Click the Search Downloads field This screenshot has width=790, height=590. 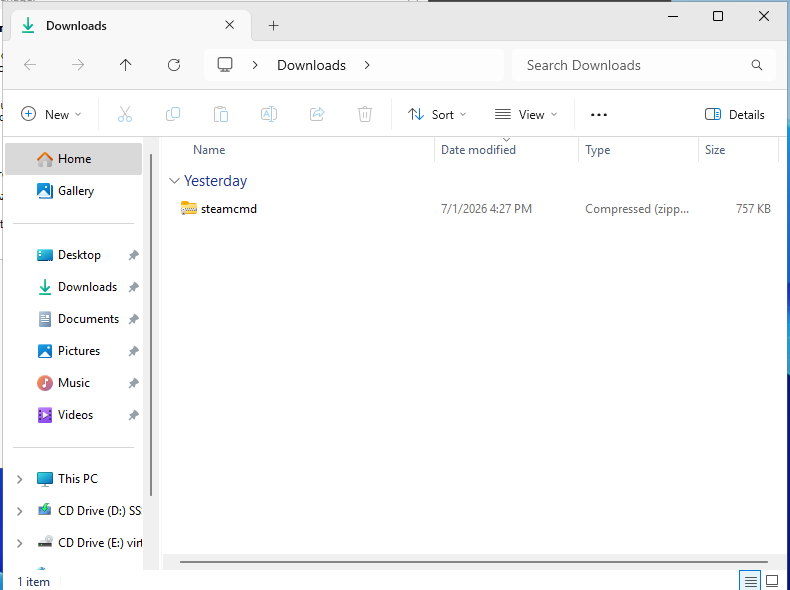click(x=644, y=65)
